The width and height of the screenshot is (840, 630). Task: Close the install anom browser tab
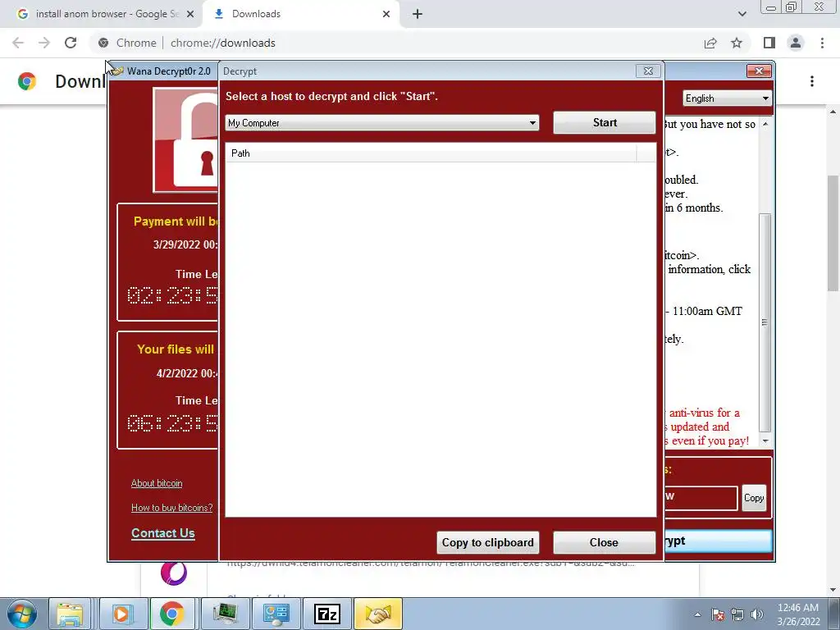190,15
